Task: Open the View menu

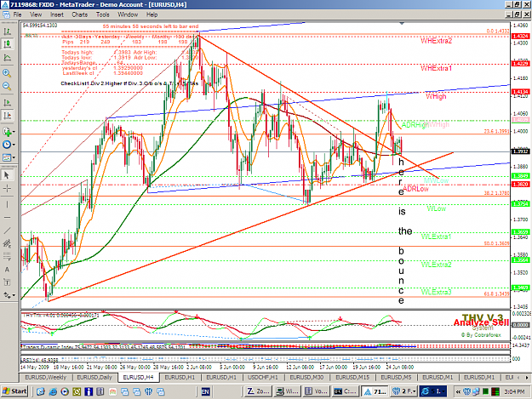Action: tap(36, 14)
